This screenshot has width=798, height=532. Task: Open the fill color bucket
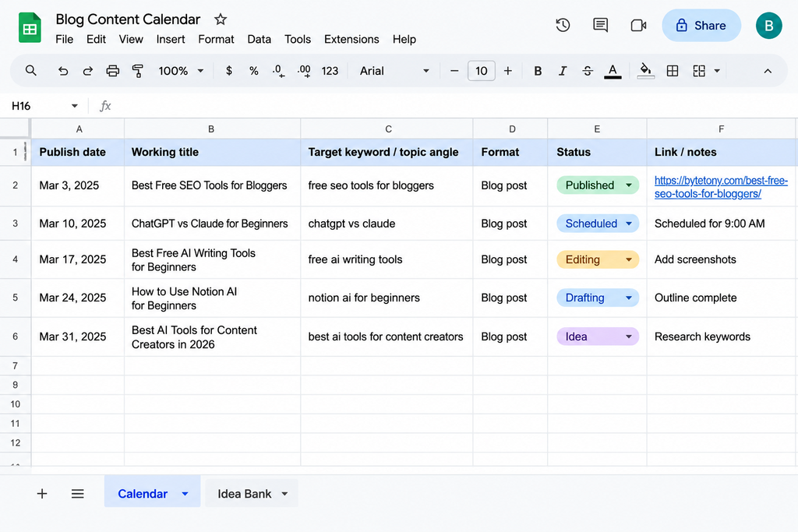pyautogui.click(x=645, y=71)
